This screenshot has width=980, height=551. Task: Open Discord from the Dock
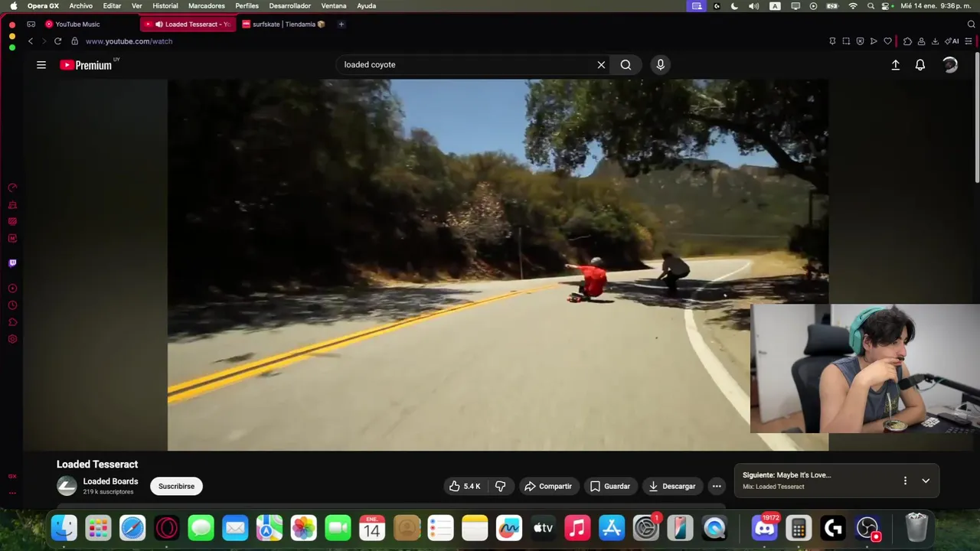764,528
